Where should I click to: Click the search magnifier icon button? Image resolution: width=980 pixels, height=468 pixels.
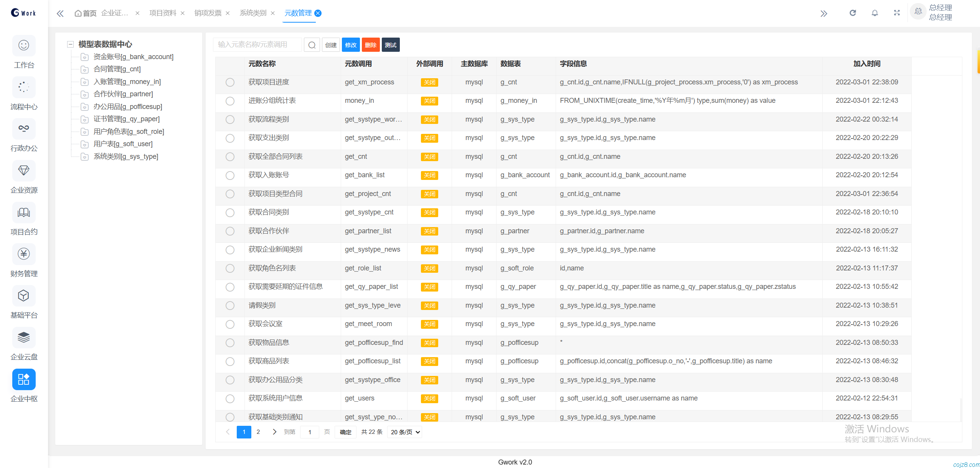312,45
